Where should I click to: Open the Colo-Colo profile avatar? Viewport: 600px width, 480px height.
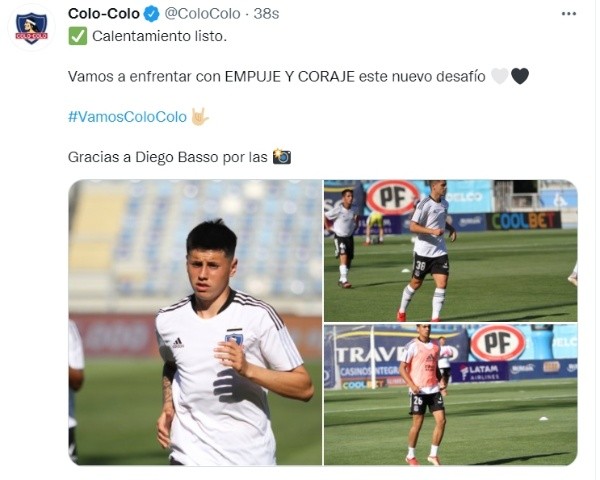pos(31,28)
